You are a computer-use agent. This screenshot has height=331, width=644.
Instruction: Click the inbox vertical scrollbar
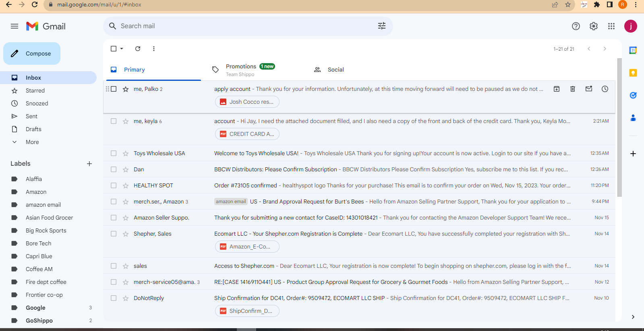click(x=619, y=127)
